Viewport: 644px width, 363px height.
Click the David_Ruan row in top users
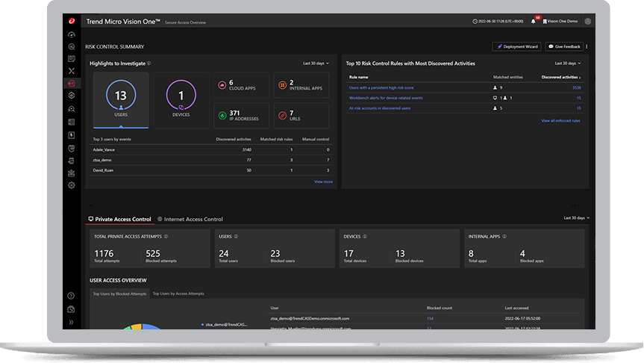click(x=211, y=170)
